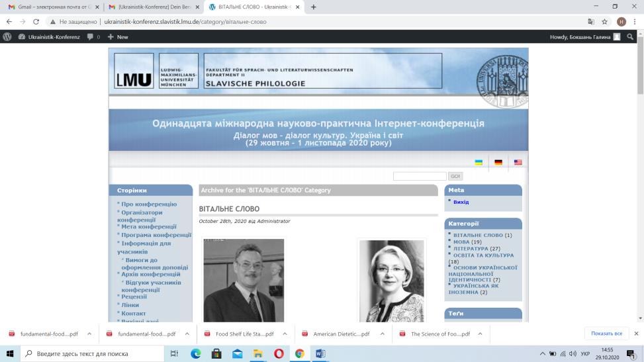Screen dimensions: 644x362
Task: Switch site language with German flag
Action: click(x=498, y=162)
